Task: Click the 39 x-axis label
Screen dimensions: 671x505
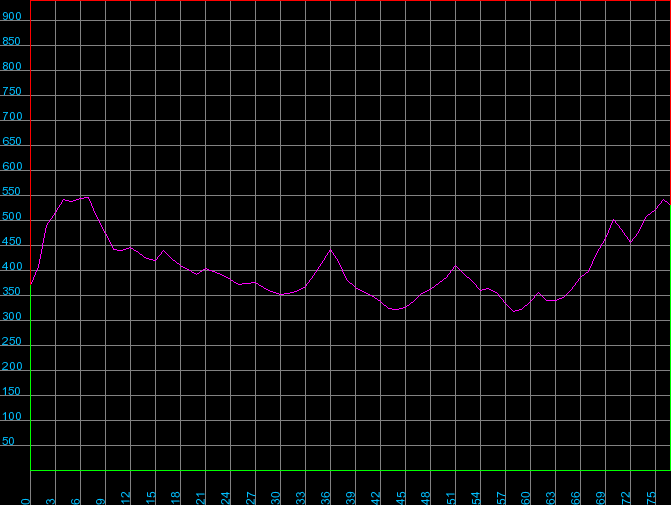Action: click(x=350, y=498)
